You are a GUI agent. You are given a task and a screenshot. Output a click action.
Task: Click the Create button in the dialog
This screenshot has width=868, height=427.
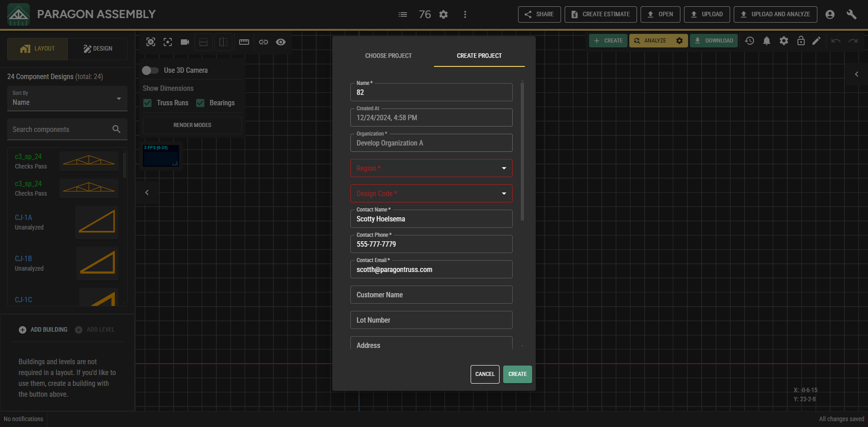pos(517,374)
